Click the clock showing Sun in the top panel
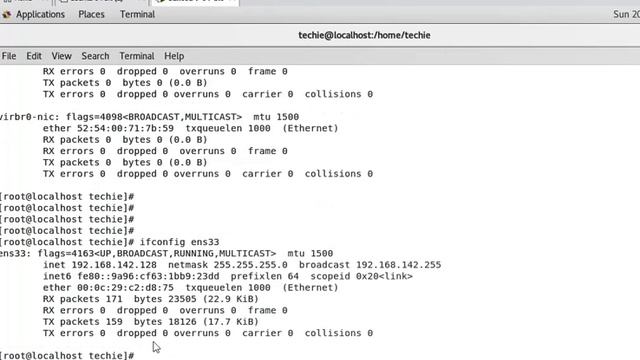 point(626,14)
